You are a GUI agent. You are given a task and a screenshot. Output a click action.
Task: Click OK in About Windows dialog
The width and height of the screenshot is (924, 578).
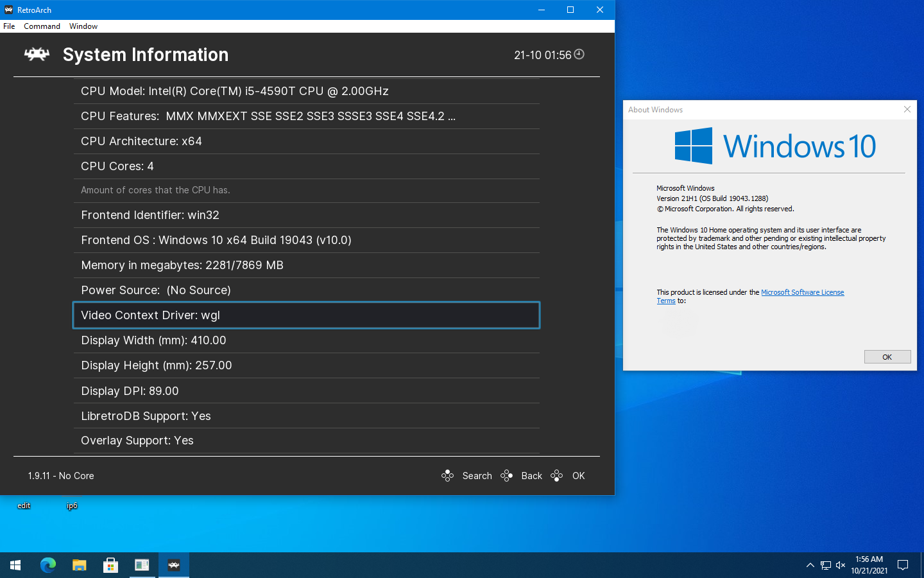pyautogui.click(x=887, y=357)
